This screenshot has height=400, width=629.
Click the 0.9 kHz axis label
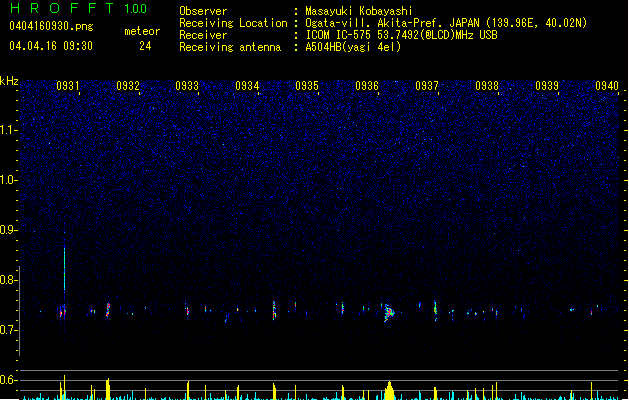coord(9,230)
